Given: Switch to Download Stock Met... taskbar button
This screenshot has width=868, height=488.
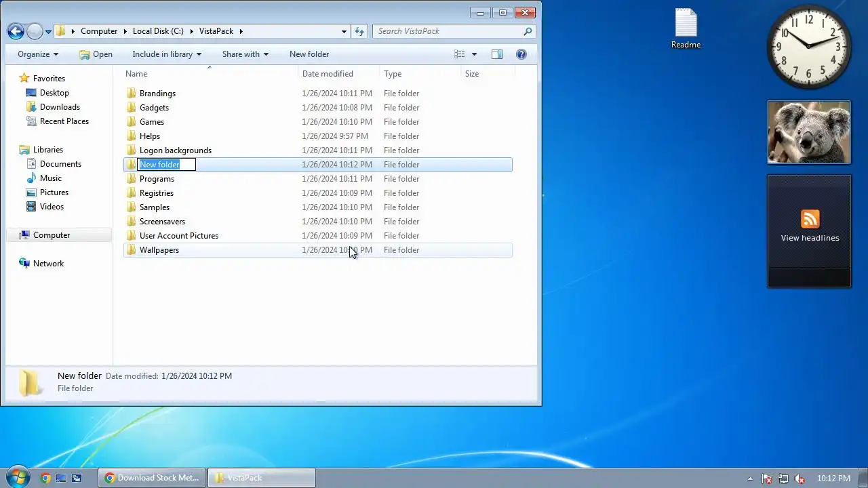Looking at the screenshot, I should point(152,478).
